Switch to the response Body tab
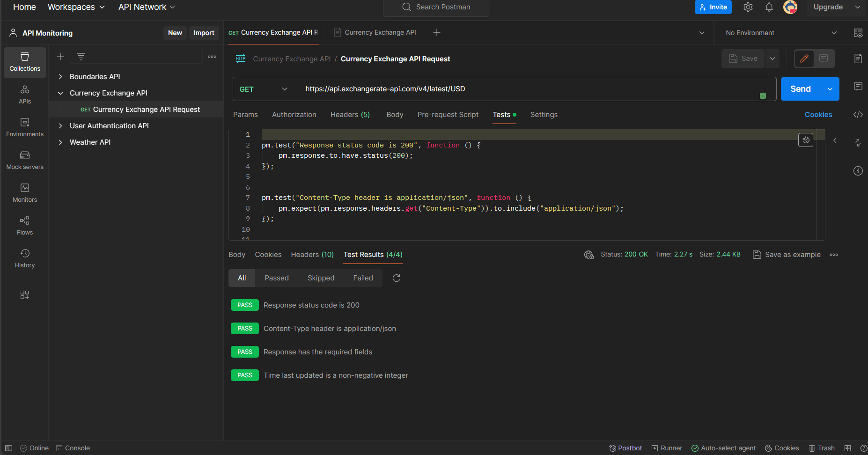868x455 pixels. (x=237, y=255)
